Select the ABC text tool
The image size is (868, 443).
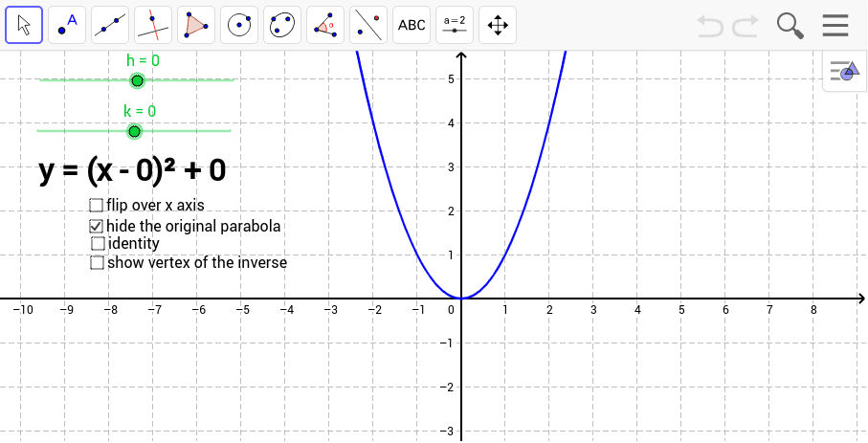click(412, 25)
